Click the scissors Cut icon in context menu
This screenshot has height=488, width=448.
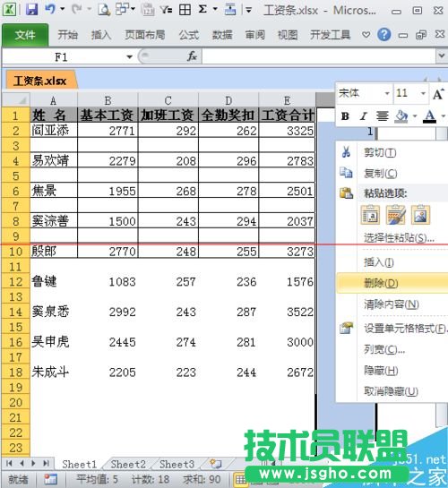click(x=346, y=152)
